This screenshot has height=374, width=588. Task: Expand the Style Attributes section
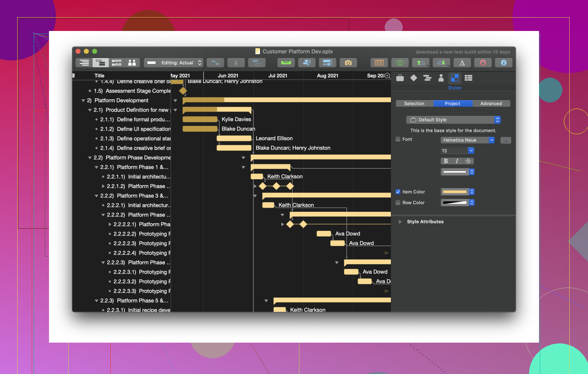tap(400, 222)
